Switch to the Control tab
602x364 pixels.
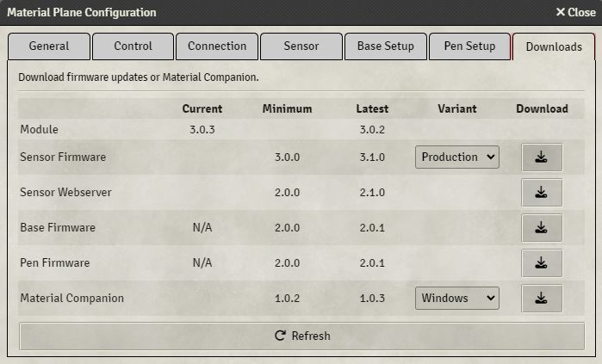point(133,46)
